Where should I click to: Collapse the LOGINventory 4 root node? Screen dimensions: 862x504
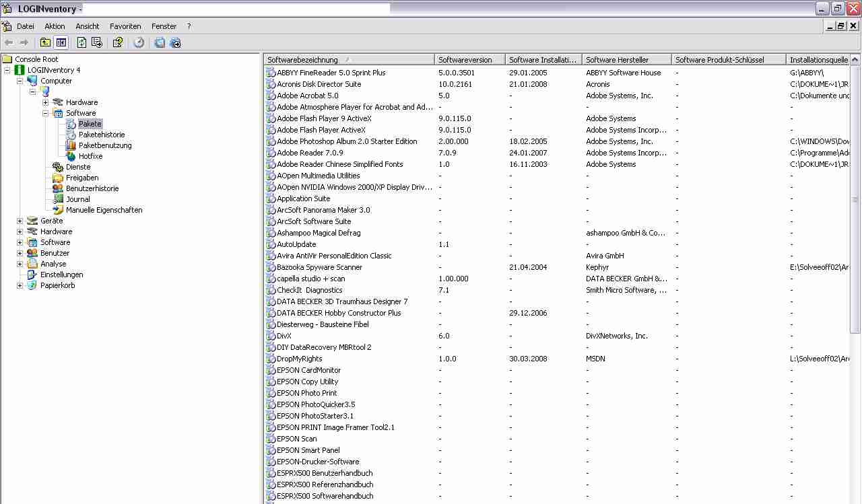pyautogui.click(x=7, y=70)
